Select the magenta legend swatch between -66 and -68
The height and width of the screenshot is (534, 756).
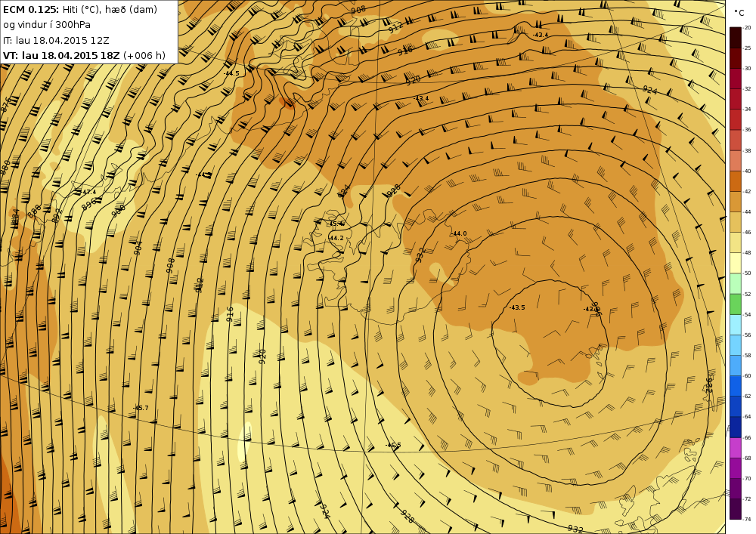coord(736,447)
